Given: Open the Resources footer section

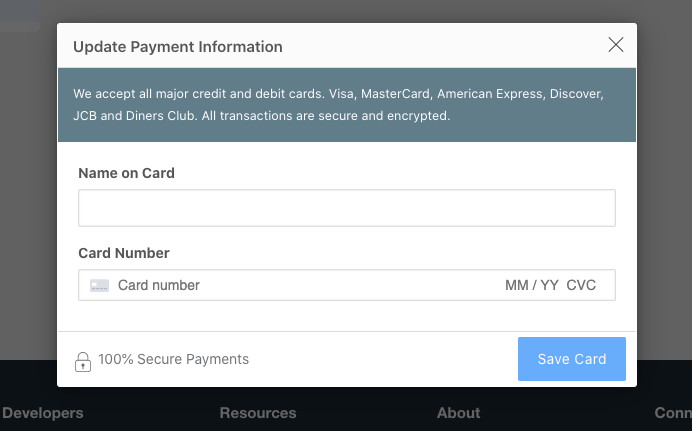Looking at the screenshot, I should (x=258, y=413).
